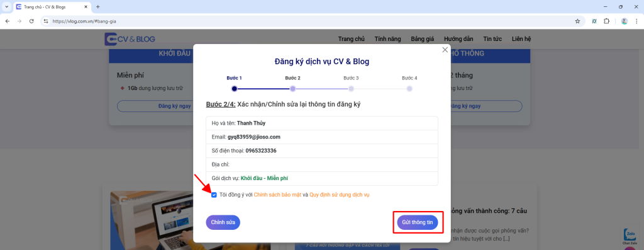Image resolution: width=644 pixels, height=250 pixels.
Task: Click the Bước 3 step circle
Action: [351, 88]
